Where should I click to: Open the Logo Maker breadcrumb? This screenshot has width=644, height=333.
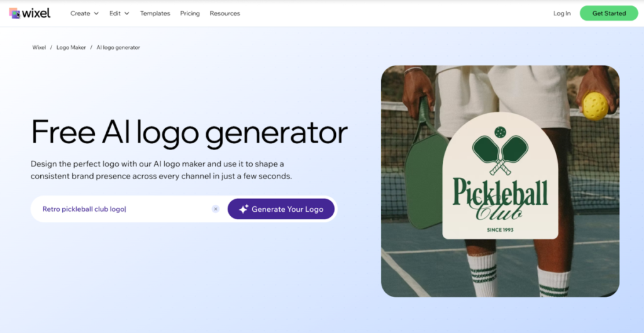(x=71, y=48)
